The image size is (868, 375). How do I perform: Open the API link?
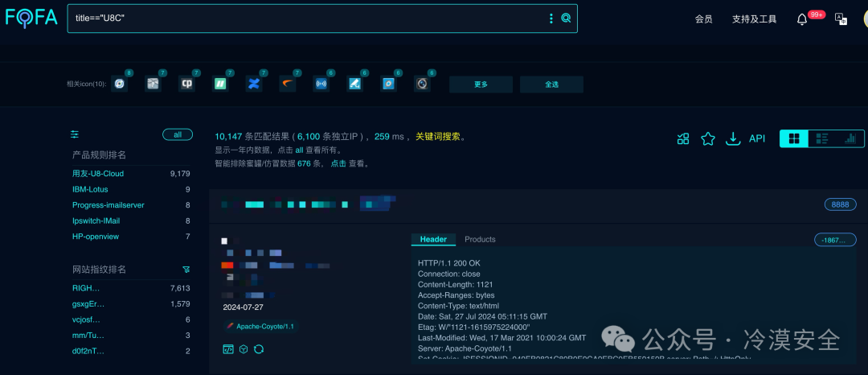(x=757, y=138)
